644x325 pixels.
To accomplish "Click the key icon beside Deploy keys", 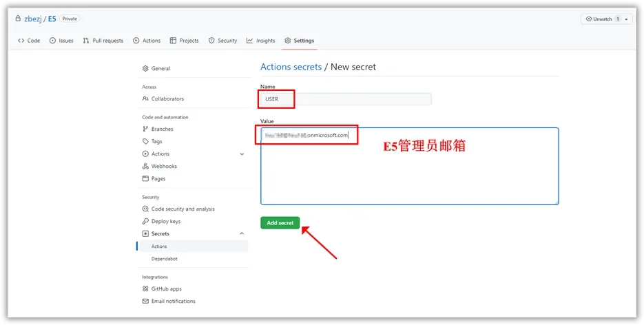I will tap(145, 221).
